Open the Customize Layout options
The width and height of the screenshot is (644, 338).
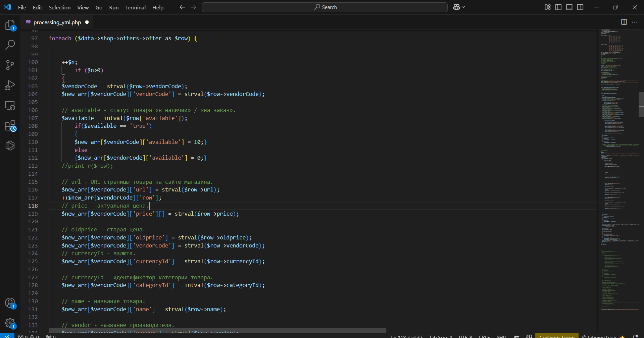pyautogui.click(x=547, y=7)
